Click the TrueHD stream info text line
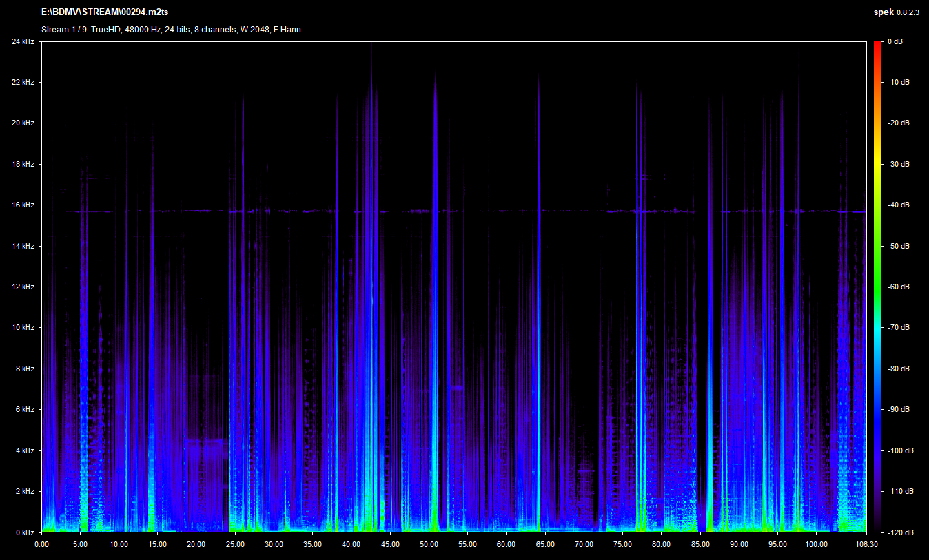 coord(171,30)
